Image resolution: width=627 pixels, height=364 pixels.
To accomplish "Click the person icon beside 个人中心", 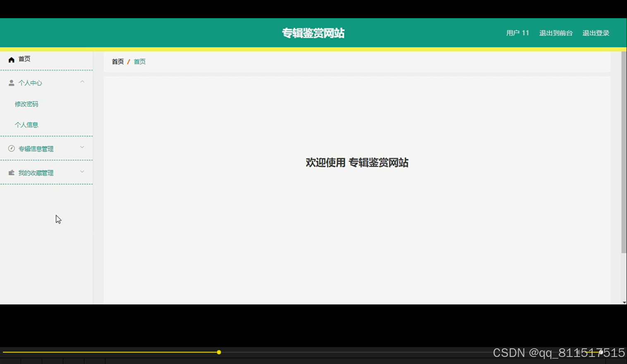I will (12, 83).
